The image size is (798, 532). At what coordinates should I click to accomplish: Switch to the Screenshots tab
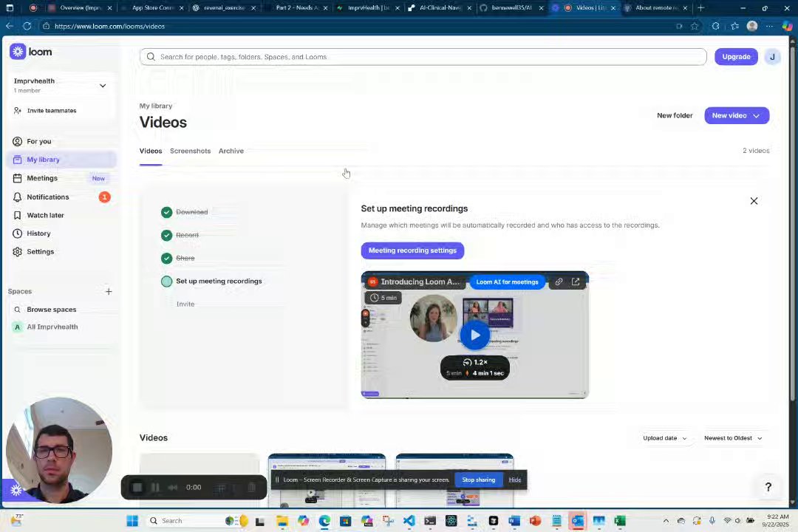coord(190,151)
